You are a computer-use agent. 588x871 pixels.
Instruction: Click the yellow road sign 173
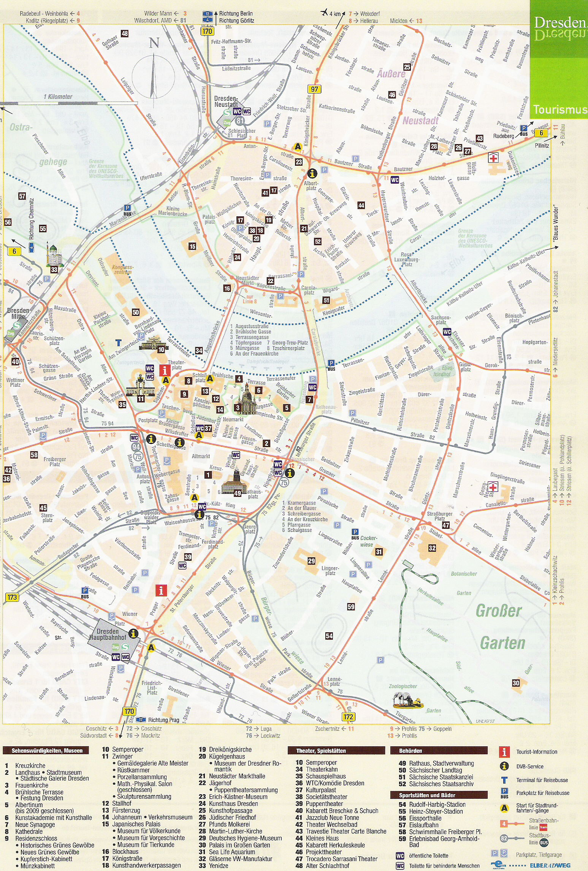[12, 597]
